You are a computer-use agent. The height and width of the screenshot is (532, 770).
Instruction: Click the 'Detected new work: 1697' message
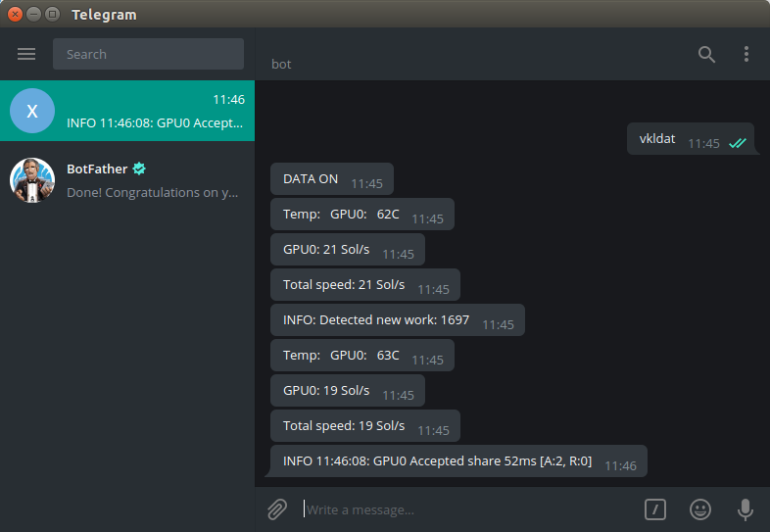point(376,320)
